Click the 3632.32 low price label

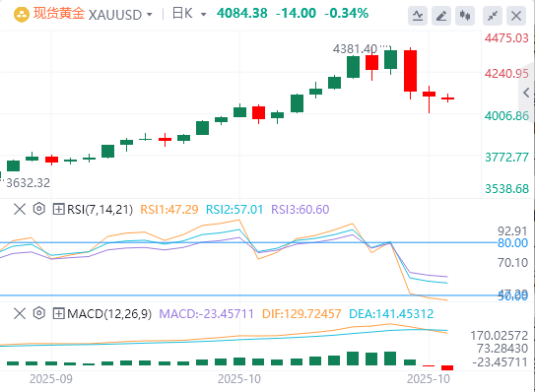(x=28, y=183)
